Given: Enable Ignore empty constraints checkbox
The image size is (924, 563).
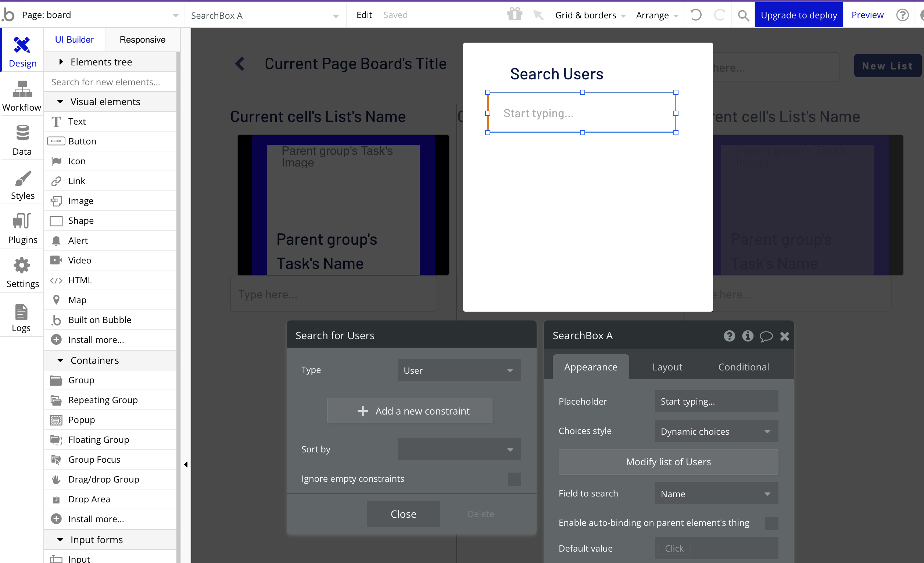Looking at the screenshot, I should pos(514,479).
